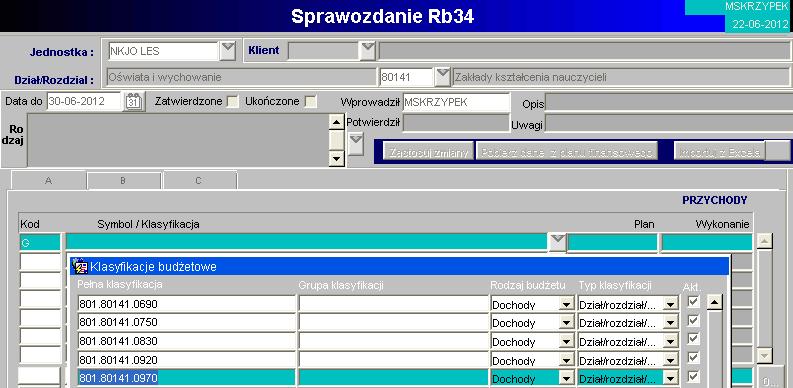Image resolution: width=793 pixels, height=388 pixels.
Task: Click the small button beside Import z Excela
Action: pyautogui.click(x=778, y=152)
